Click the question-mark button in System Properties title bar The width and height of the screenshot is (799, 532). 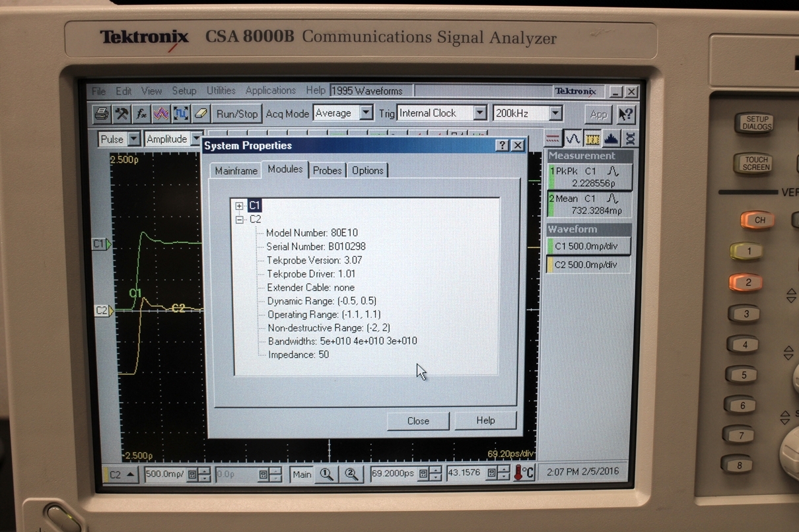point(503,146)
